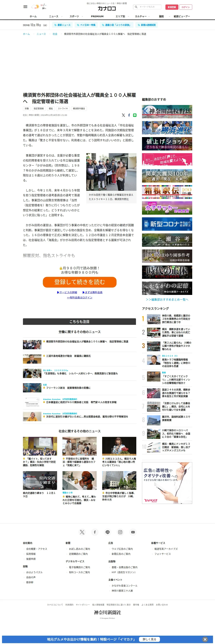Open 報道写真アーカイブズ footer link

pyautogui.click(x=166, y=549)
